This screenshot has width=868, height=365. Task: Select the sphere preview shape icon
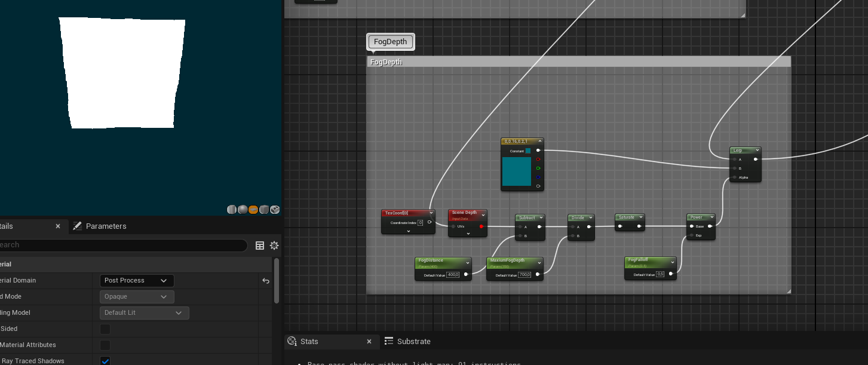point(243,210)
